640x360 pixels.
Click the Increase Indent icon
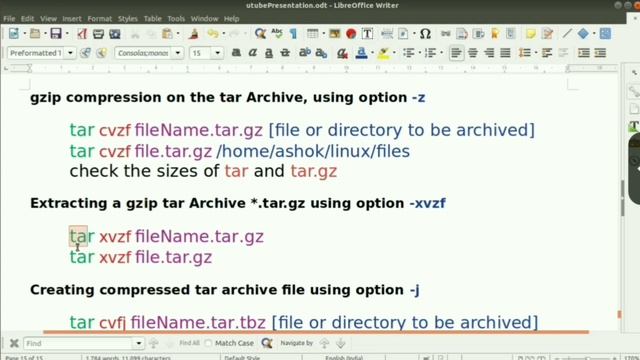(x=584, y=53)
